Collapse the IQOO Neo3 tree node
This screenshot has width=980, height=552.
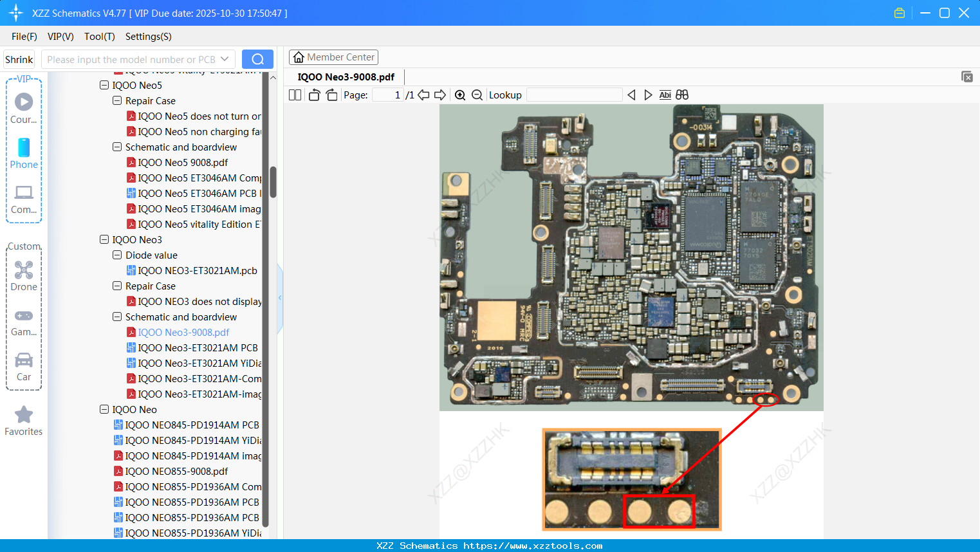point(104,239)
